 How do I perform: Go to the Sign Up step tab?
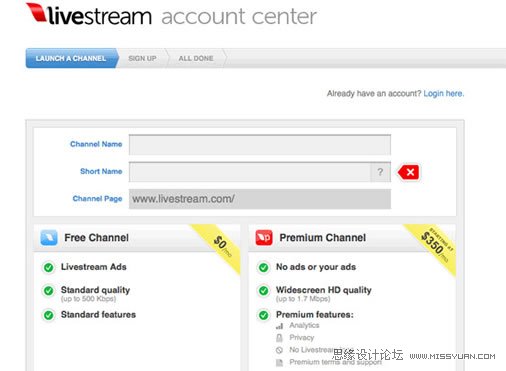click(142, 58)
